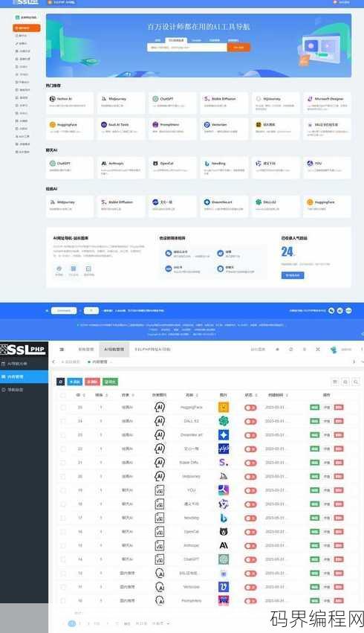Click the Stable Diffusion row's S logo thumbnail
Screen dimensions: 364x633
[x=224, y=462]
